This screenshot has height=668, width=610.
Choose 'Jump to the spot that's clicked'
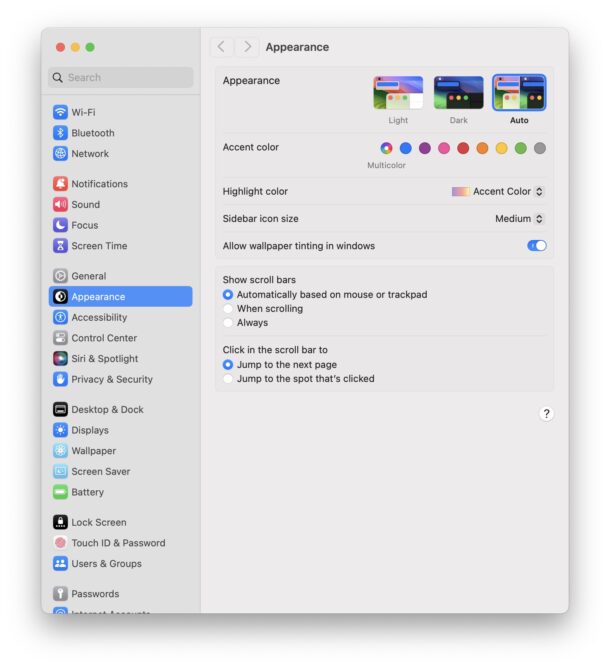click(228, 379)
